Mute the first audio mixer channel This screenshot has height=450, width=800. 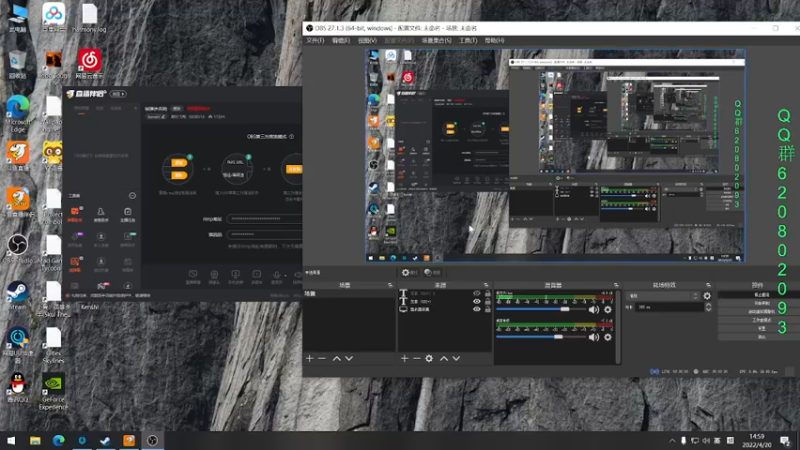(594, 309)
